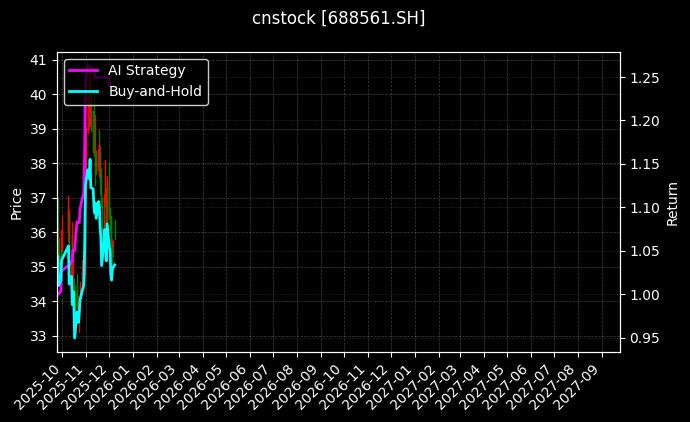
Task: Click the cyan Buy-and-Hold legend line swatch
Action: pos(84,91)
